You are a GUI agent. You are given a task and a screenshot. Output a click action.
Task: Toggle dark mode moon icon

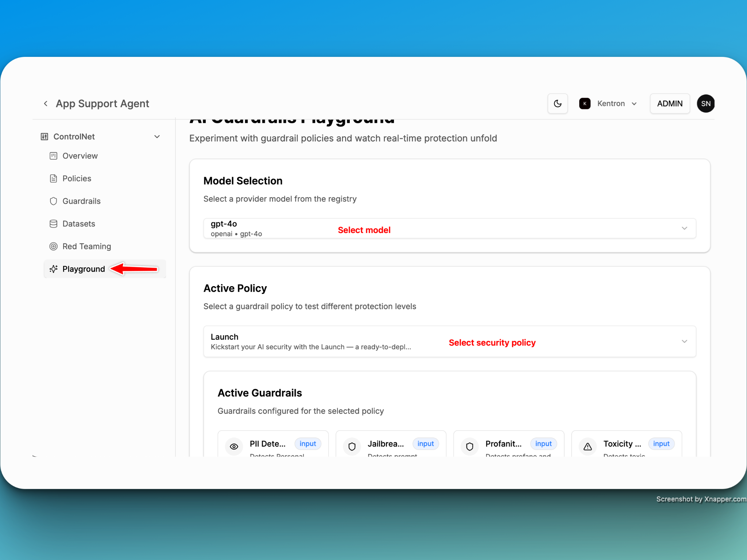coord(557,104)
